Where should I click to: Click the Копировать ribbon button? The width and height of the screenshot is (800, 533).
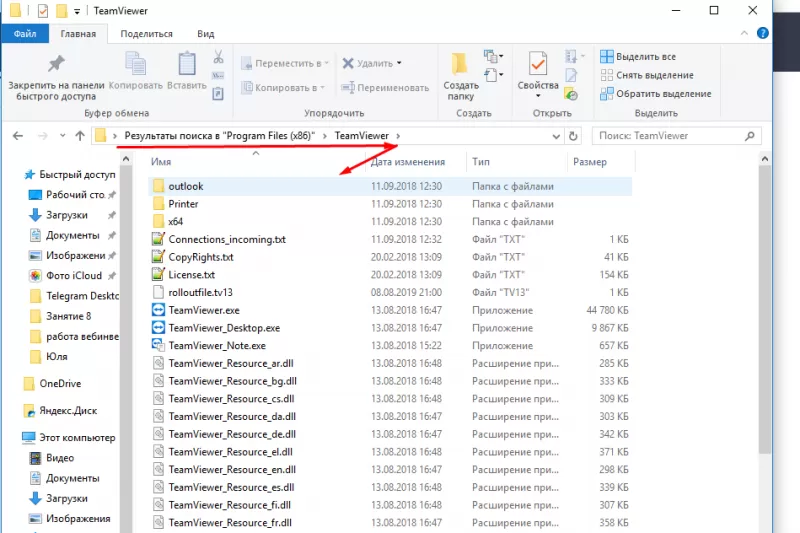(136, 71)
